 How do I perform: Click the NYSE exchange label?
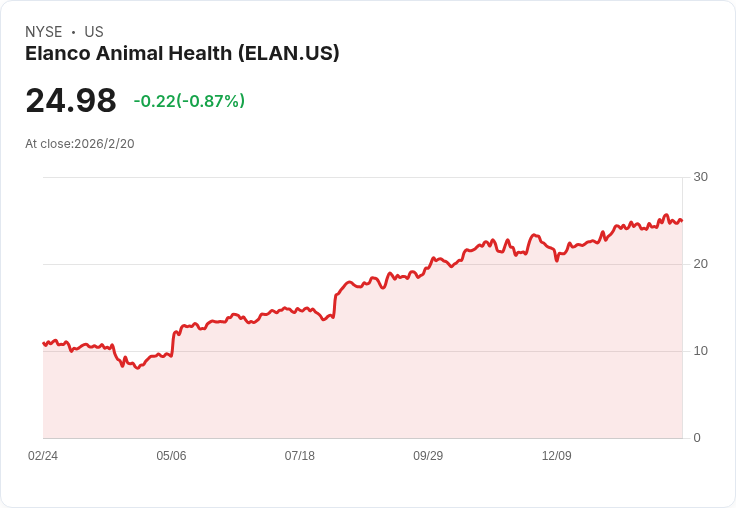click(43, 32)
